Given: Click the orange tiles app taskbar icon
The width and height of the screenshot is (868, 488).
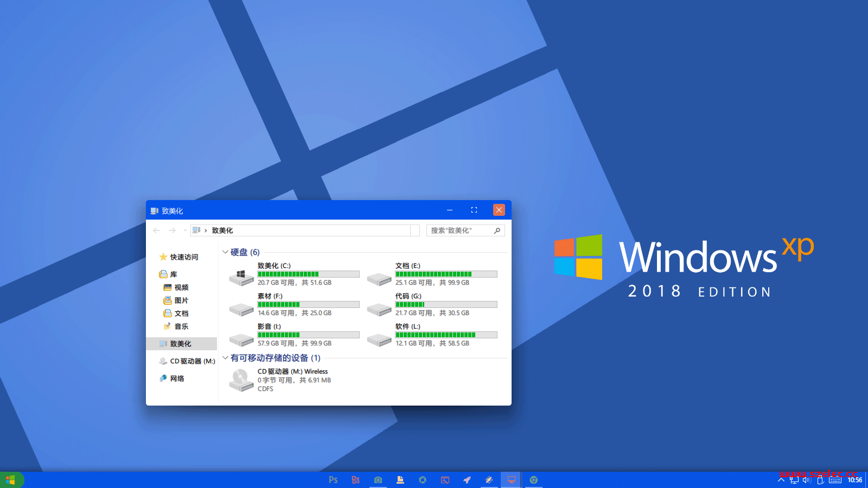Looking at the screenshot, I should click(356, 480).
